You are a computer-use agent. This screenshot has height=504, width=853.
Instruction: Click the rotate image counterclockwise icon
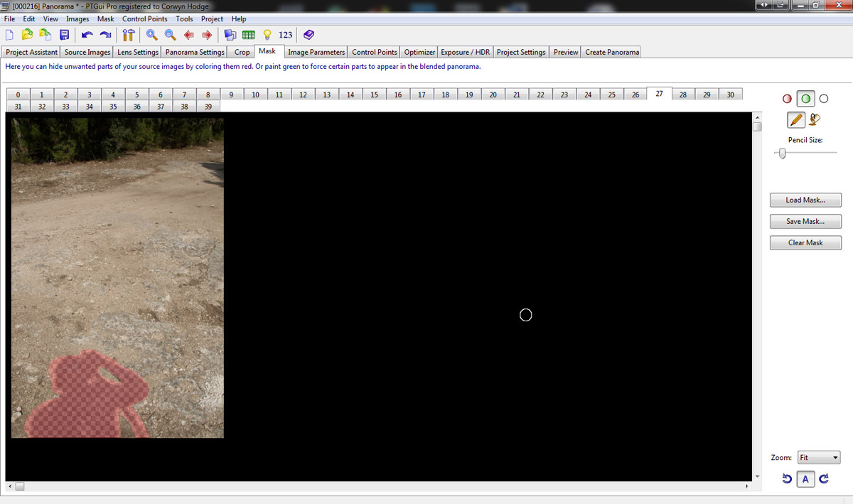click(x=787, y=479)
